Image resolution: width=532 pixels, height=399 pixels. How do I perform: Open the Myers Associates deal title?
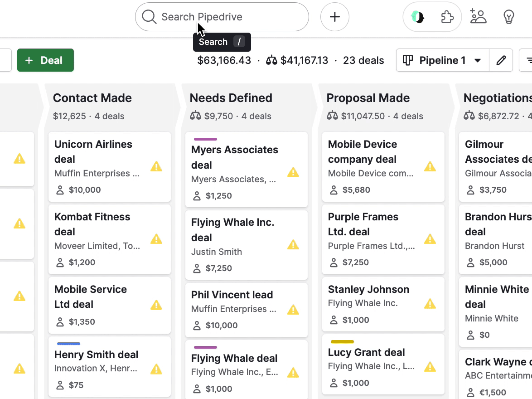(x=234, y=157)
